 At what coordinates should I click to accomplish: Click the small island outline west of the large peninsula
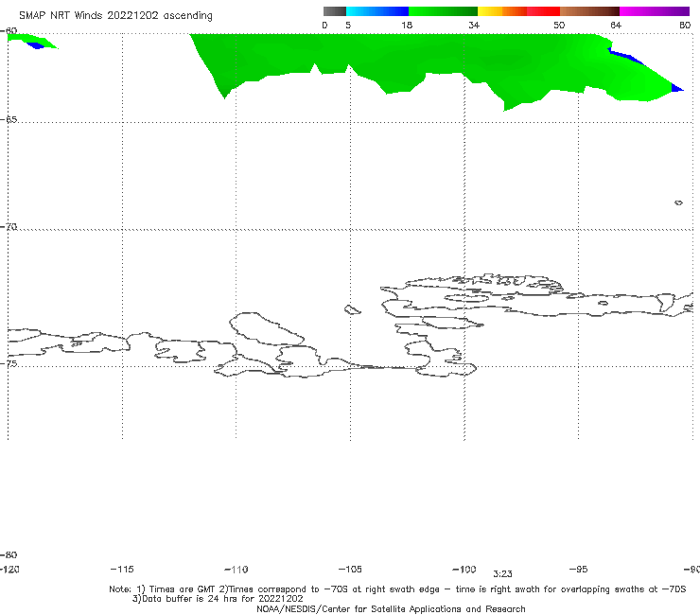352,309
